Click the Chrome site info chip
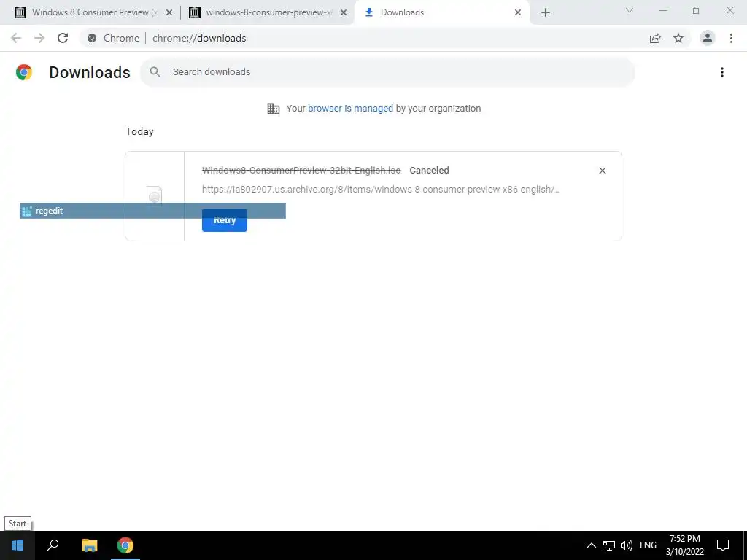The height and width of the screenshot is (560, 747). point(113,38)
